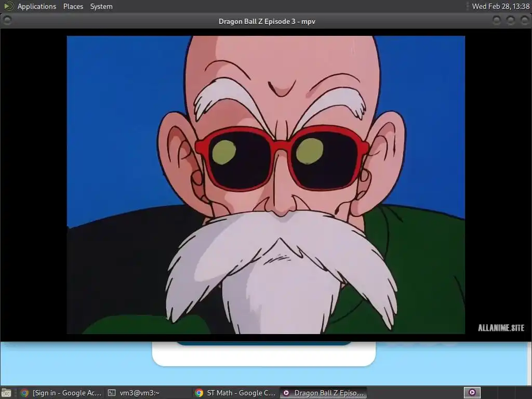Screen dimensions: 532x399
Task: Maximize the mpv player window
Action: pos(510,20)
